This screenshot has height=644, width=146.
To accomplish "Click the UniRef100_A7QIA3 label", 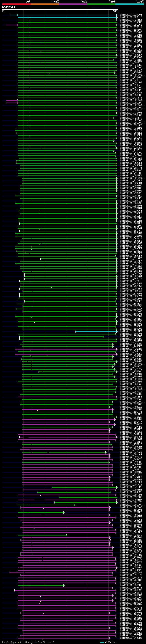I will 131,60.
